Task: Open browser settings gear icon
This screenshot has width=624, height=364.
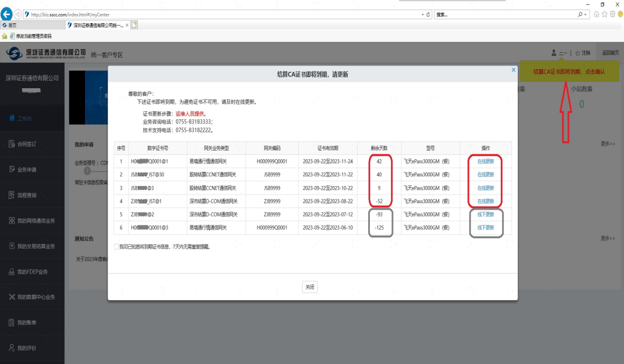Action: pos(613,15)
